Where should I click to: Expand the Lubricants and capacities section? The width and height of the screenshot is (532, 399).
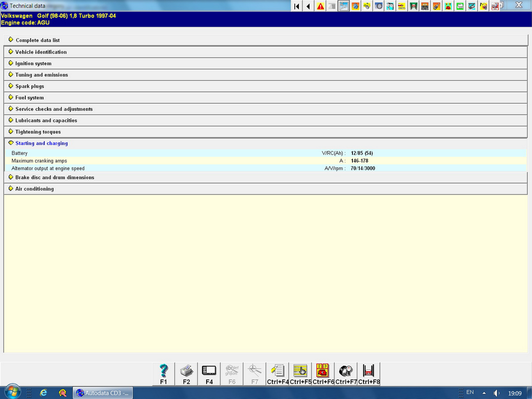pos(46,121)
